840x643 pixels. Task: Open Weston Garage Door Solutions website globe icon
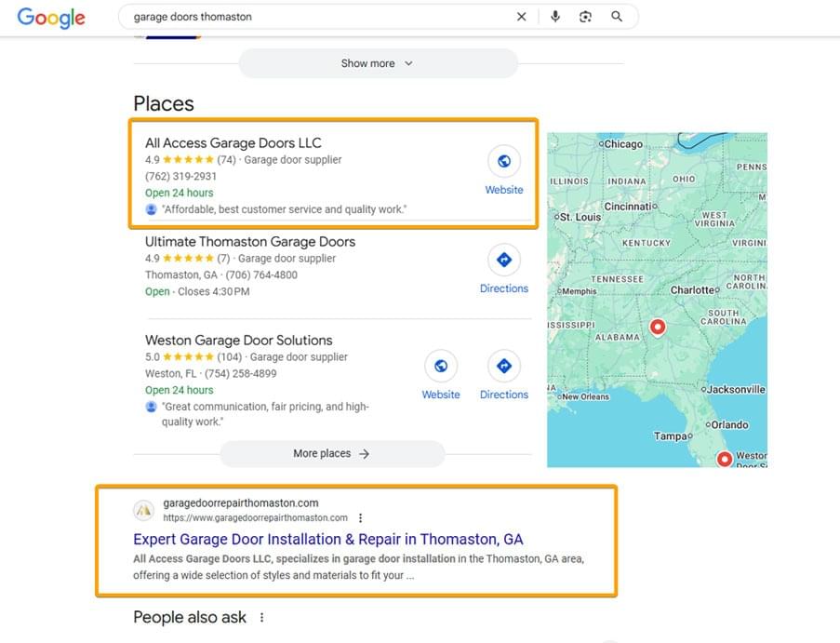pyautogui.click(x=441, y=366)
